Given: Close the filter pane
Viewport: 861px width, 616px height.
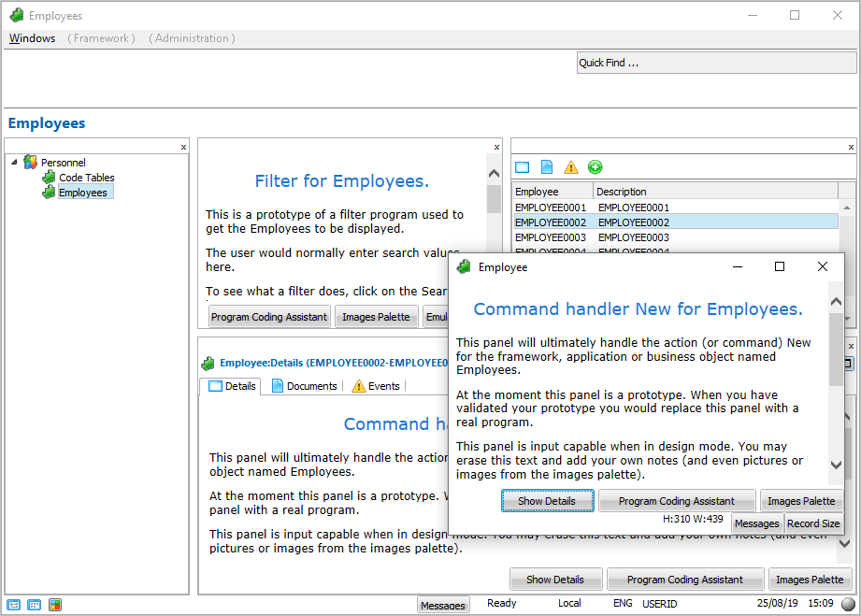Looking at the screenshot, I should tap(496, 147).
